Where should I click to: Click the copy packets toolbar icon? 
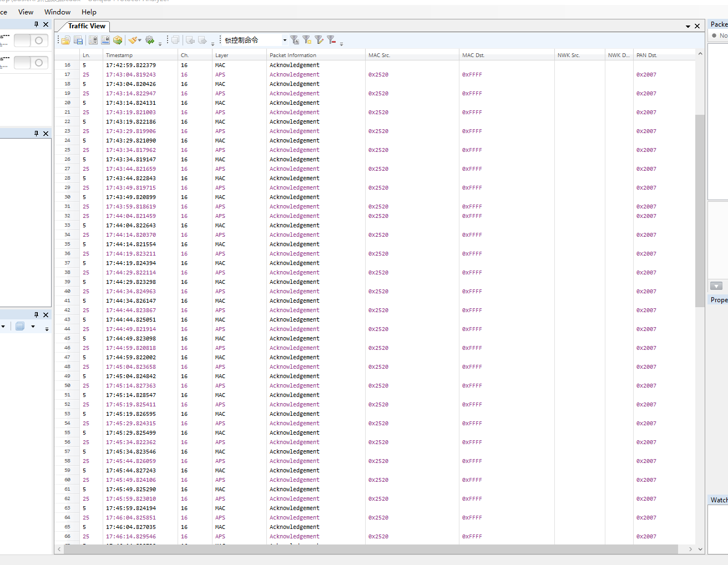point(175,40)
